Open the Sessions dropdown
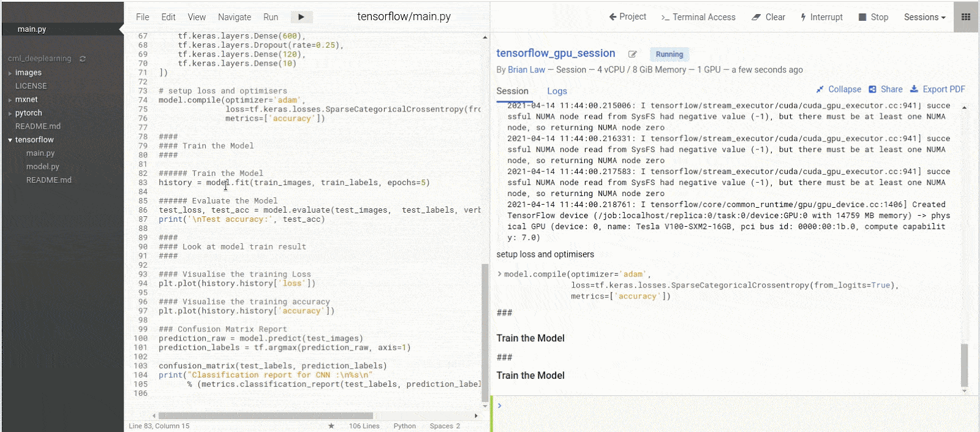980x432 pixels. (x=924, y=17)
